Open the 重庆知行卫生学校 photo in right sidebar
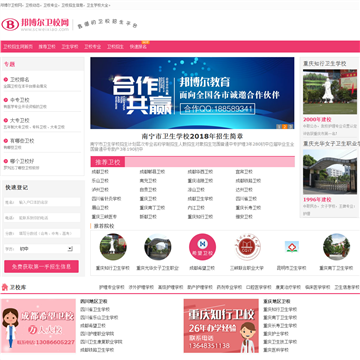 330,92
